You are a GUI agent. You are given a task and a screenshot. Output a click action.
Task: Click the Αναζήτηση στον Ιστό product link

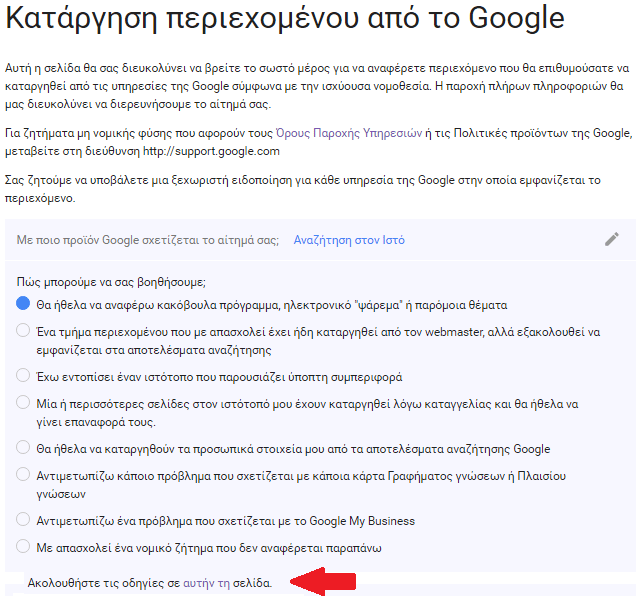coord(349,240)
